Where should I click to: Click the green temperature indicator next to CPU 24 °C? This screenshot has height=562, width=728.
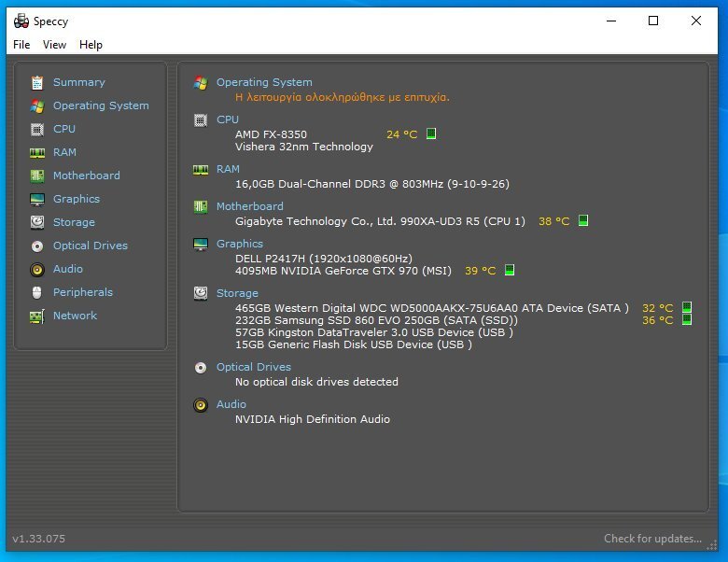pyautogui.click(x=431, y=133)
